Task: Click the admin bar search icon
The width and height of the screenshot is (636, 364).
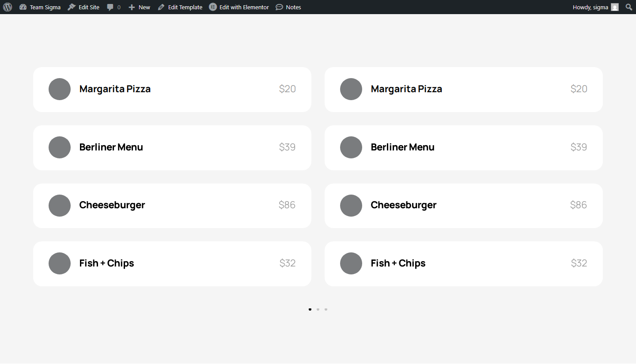Action: (x=629, y=7)
